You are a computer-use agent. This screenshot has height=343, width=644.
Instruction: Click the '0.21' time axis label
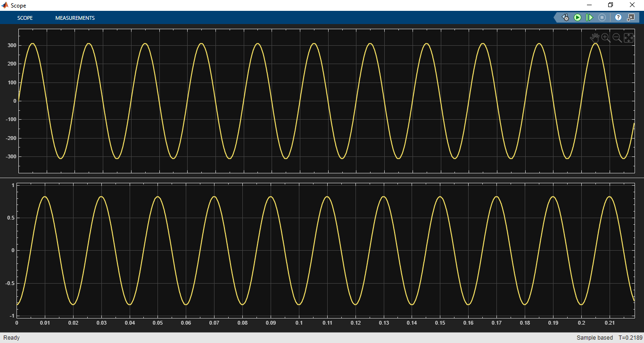click(609, 323)
